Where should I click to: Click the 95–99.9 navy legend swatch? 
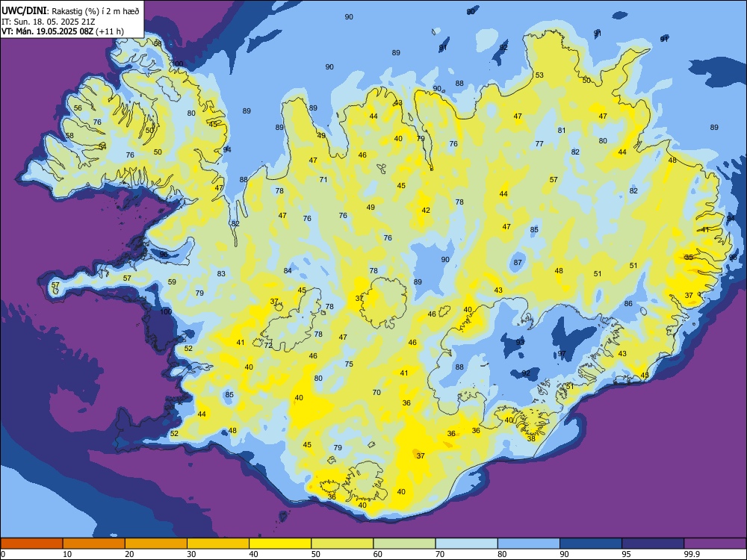[653, 544]
